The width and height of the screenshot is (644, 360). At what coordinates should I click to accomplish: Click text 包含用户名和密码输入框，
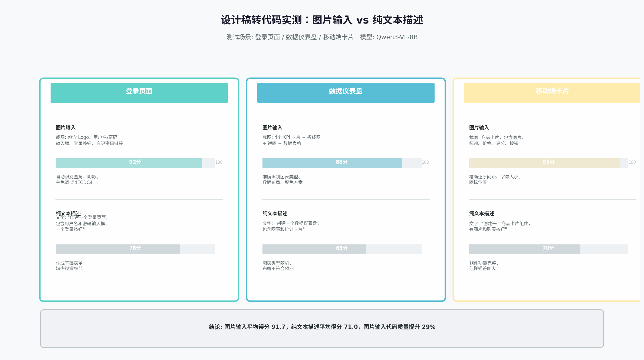(82, 224)
